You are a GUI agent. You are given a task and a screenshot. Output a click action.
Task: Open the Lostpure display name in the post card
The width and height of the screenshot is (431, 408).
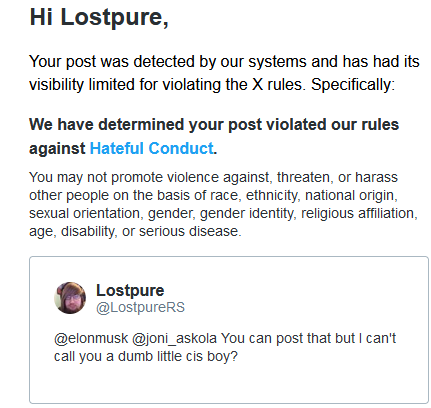130,290
